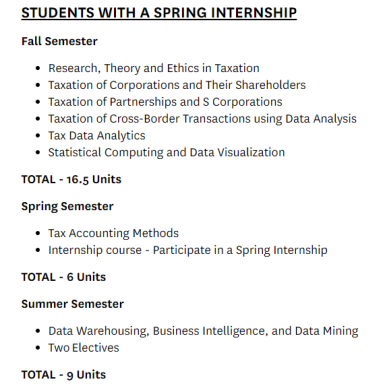The image size is (385, 390).
Task: Click Data Warehousing, Business Intelligence item
Action: click(x=203, y=331)
